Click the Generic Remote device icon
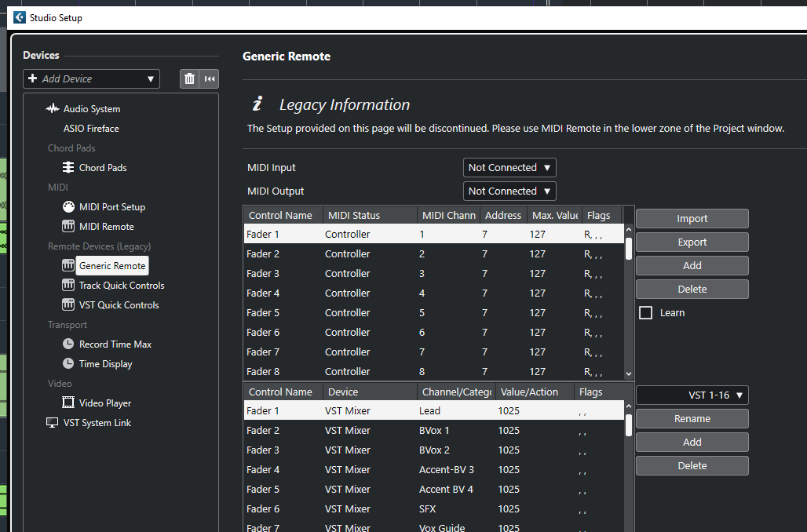 click(x=68, y=265)
